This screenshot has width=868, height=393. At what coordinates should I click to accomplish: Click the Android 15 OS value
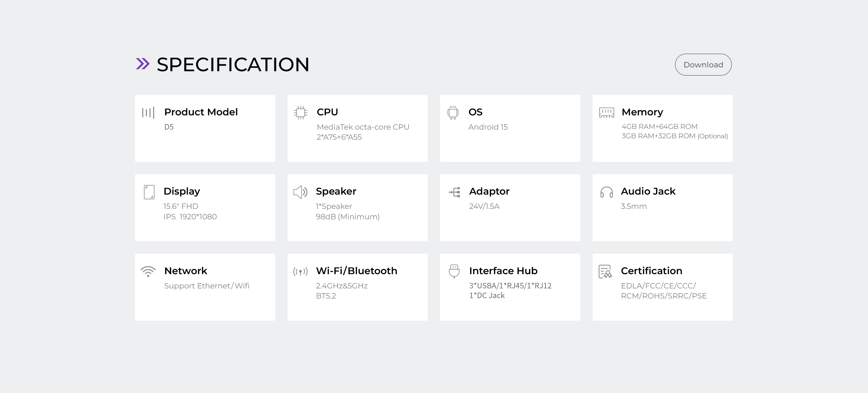(487, 127)
